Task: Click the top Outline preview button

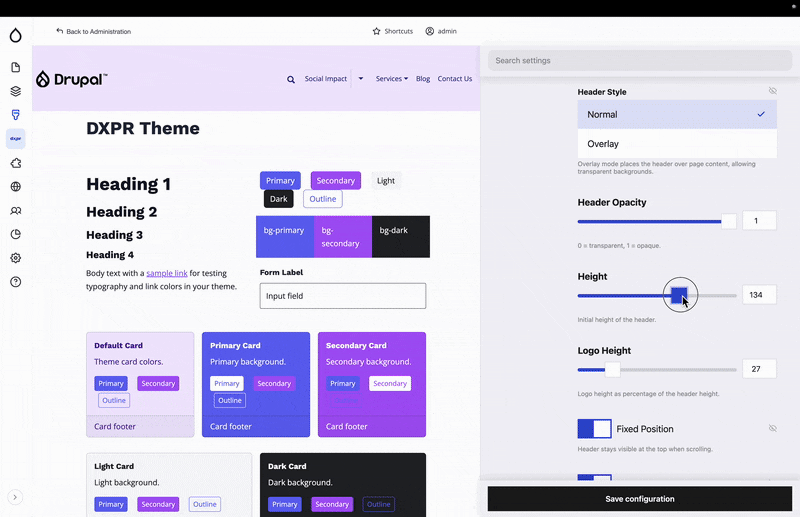Action: [323, 199]
